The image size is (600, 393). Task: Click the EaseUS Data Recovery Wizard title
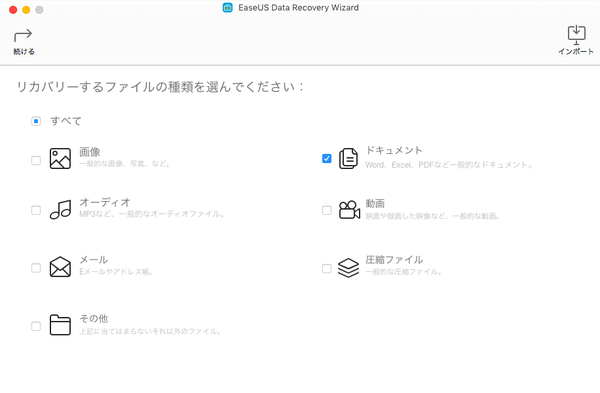point(298,8)
